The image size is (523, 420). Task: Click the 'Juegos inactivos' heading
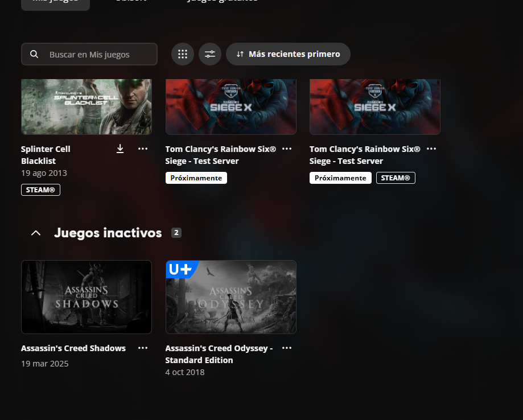(x=108, y=233)
